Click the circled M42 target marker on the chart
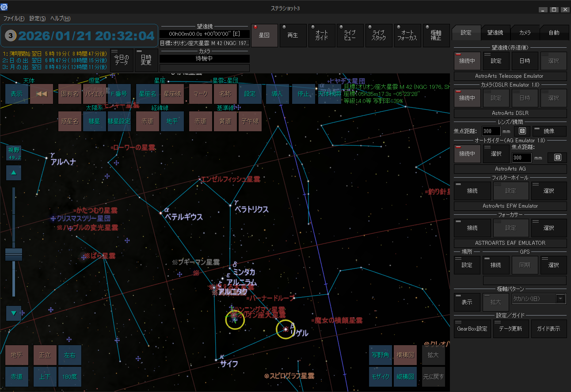 235,320
